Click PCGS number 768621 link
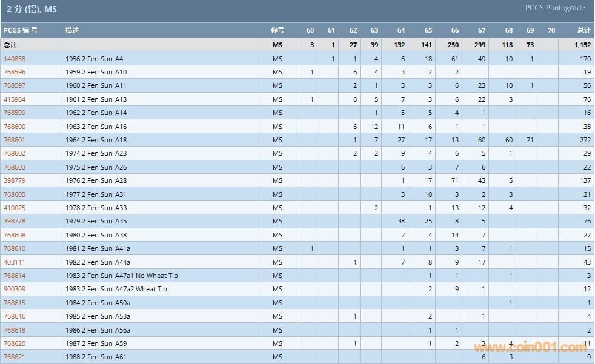Screen dimensions: 595x364 click(x=15, y=357)
